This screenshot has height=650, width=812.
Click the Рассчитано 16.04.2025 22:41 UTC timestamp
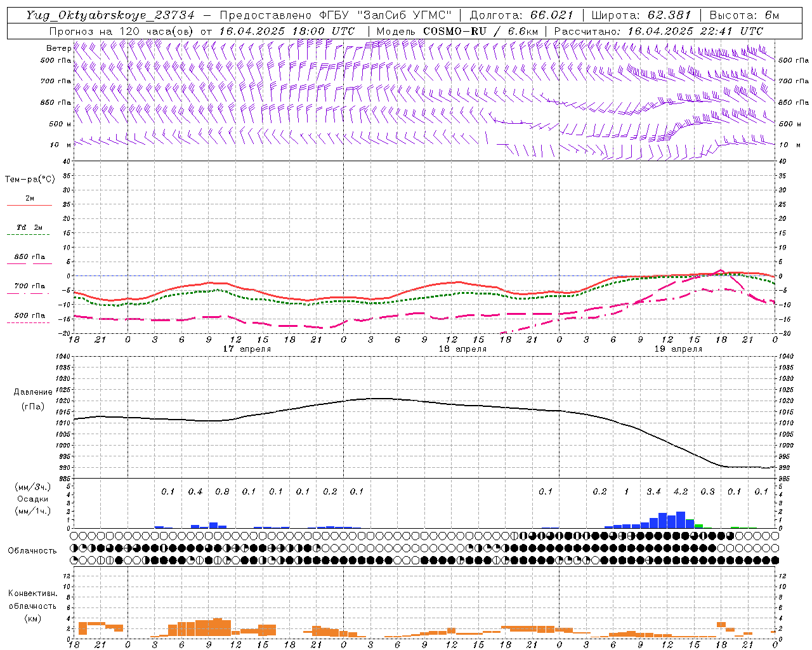pyautogui.click(x=658, y=31)
